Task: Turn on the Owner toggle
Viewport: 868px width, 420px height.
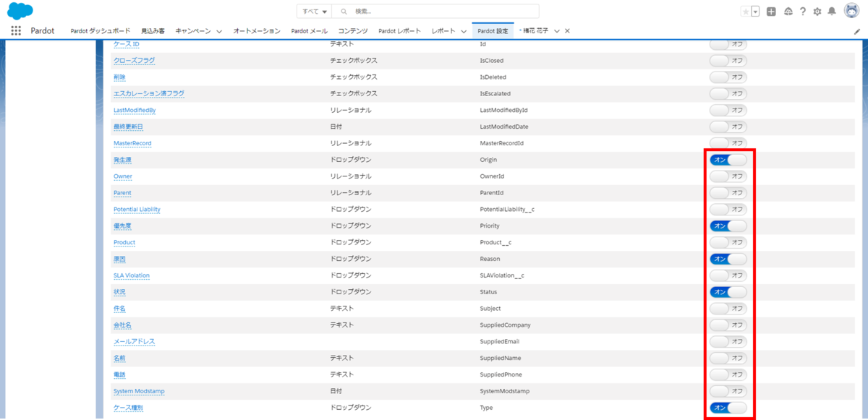Action: click(x=728, y=176)
